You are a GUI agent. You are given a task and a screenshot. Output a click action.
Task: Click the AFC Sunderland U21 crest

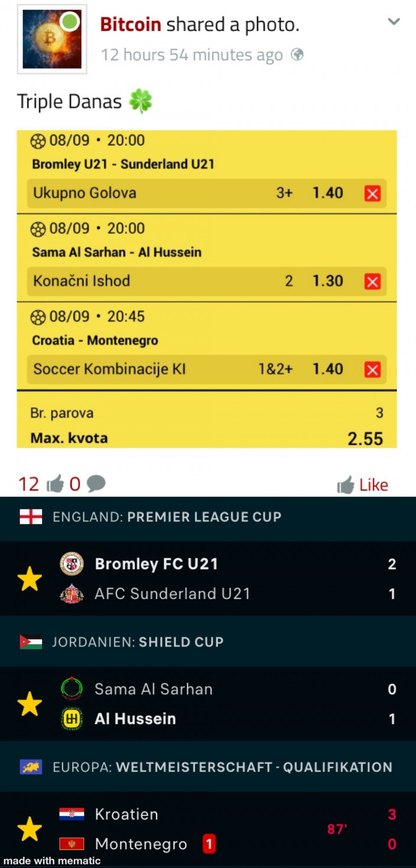pyautogui.click(x=71, y=593)
